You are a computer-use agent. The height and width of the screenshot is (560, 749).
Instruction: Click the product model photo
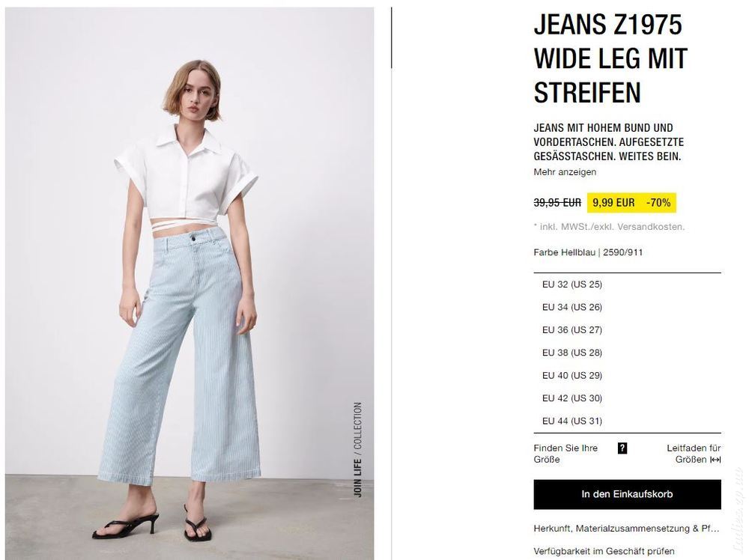(x=189, y=283)
